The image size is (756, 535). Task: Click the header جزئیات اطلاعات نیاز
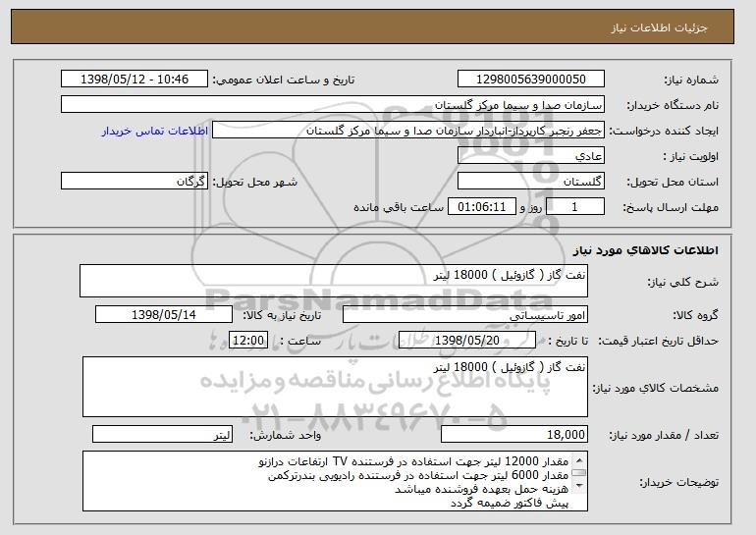[x=659, y=27]
